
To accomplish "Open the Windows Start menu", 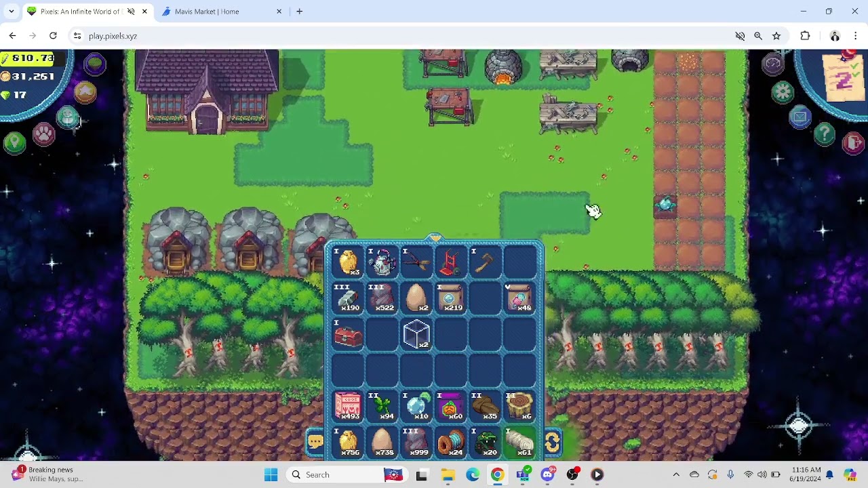I will [271, 474].
